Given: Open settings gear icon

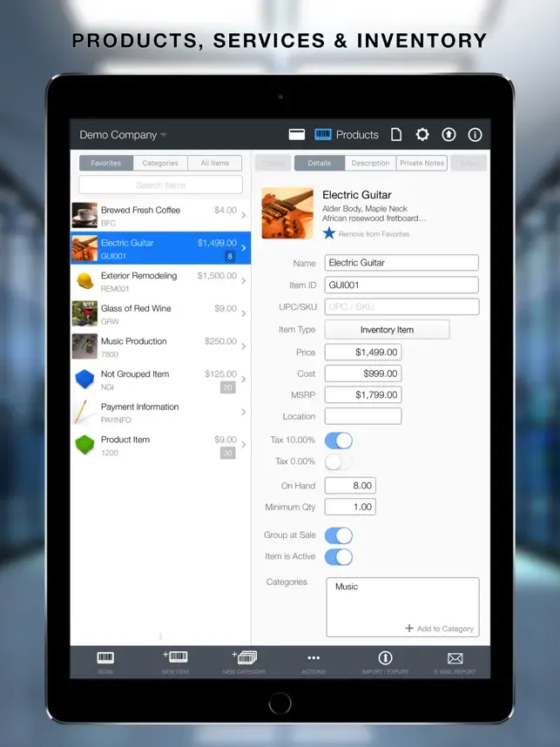Looking at the screenshot, I should (x=422, y=135).
